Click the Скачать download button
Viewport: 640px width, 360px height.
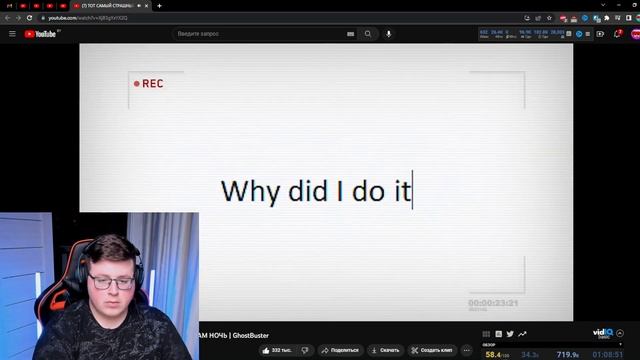(385, 350)
